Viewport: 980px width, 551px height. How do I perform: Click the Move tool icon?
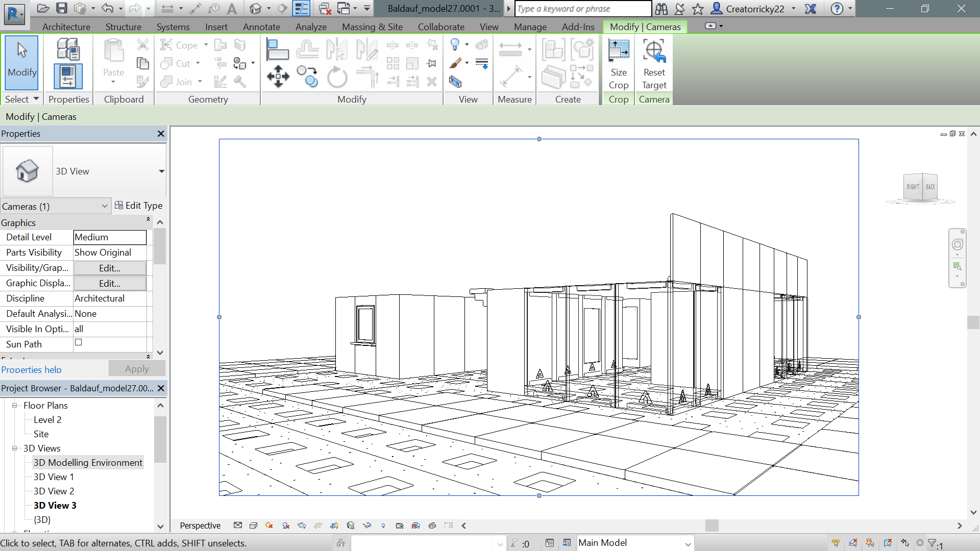coord(278,77)
